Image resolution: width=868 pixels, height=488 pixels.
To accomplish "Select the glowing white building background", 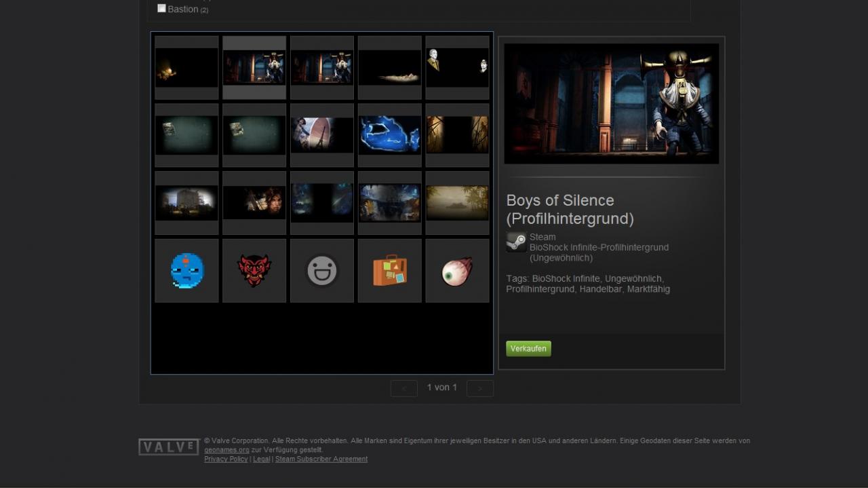I will pyautogui.click(x=186, y=203).
